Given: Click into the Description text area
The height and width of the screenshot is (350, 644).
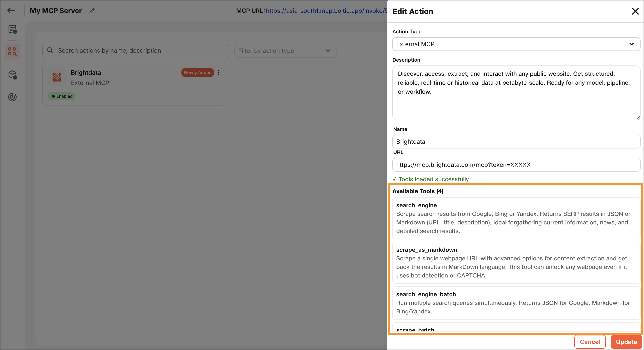Looking at the screenshot, I should 516,93.
